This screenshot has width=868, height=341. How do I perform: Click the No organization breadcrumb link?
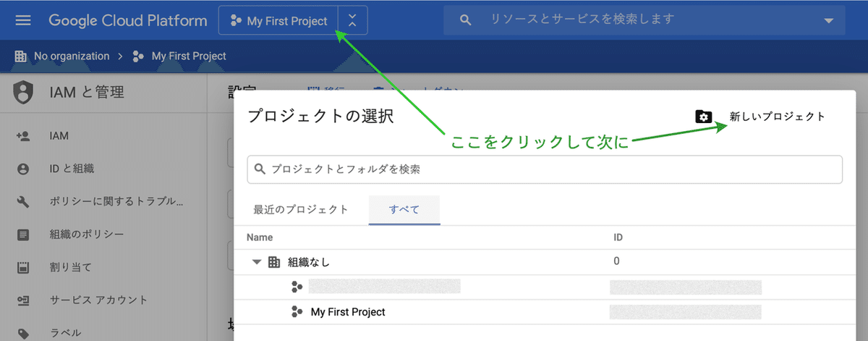coord(72,56)
